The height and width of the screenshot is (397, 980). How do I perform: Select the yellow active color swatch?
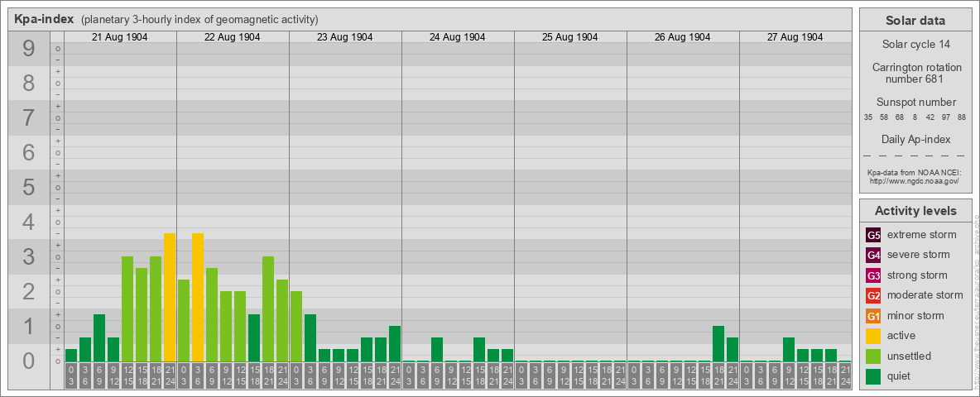pos(873,336)
